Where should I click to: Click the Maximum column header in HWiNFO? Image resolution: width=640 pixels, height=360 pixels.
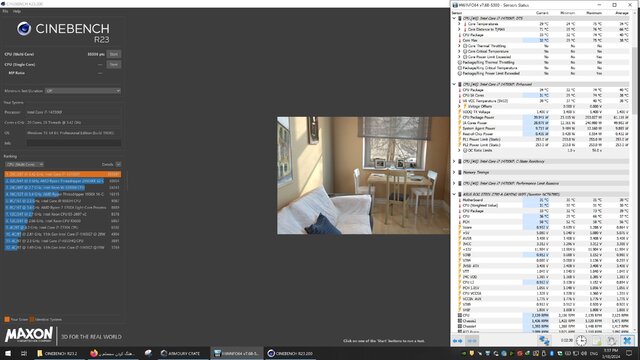click(x=594, y=13)
